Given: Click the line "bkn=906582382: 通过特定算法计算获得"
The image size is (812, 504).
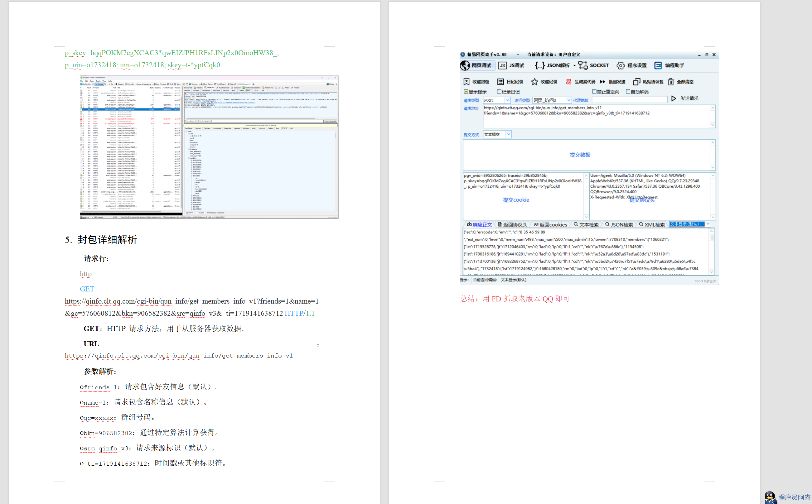Looking at the screenshot, I should tap(149, 433).
